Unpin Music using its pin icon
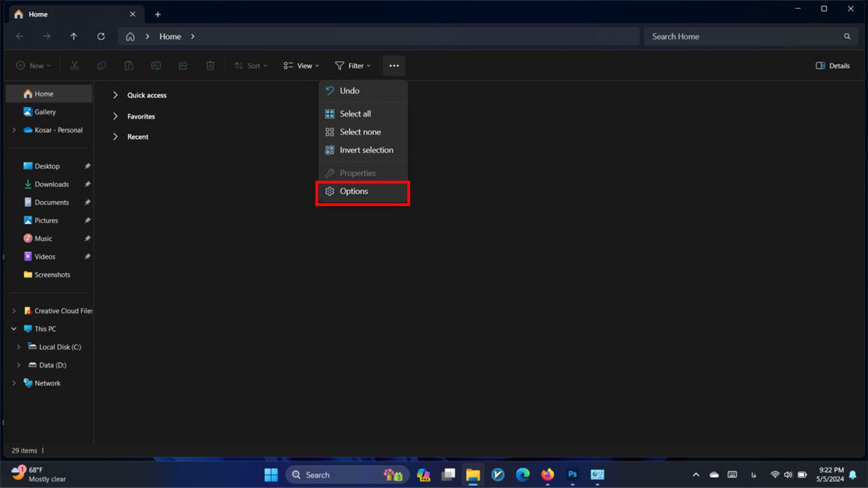Viewport: 868px width, 488px height. (87, 239)
